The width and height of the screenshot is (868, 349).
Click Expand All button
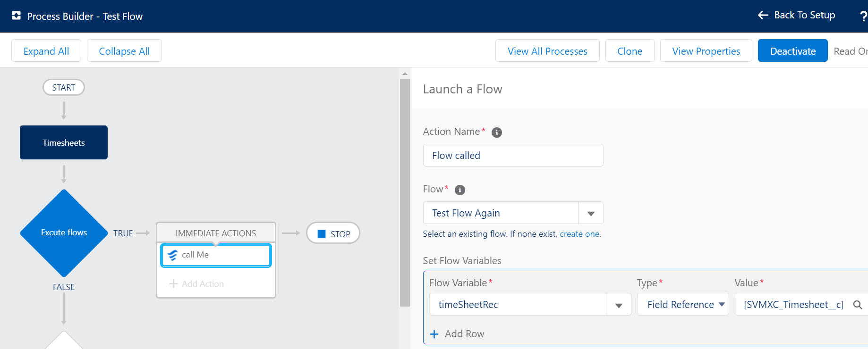[46, 51]
